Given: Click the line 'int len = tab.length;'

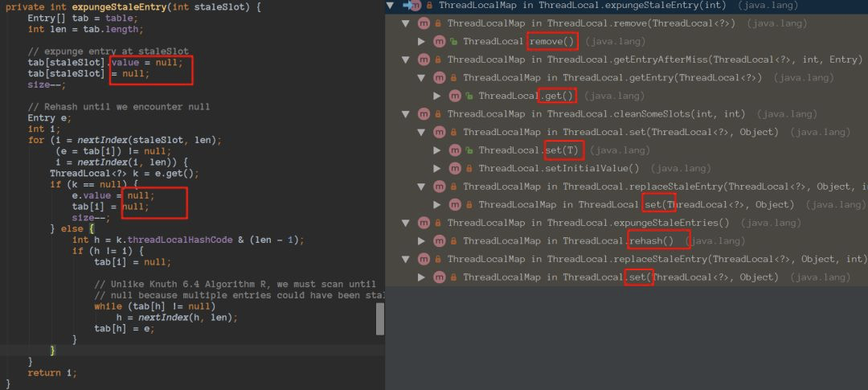Looking at the screenshot, I should [x=86, y=30].
